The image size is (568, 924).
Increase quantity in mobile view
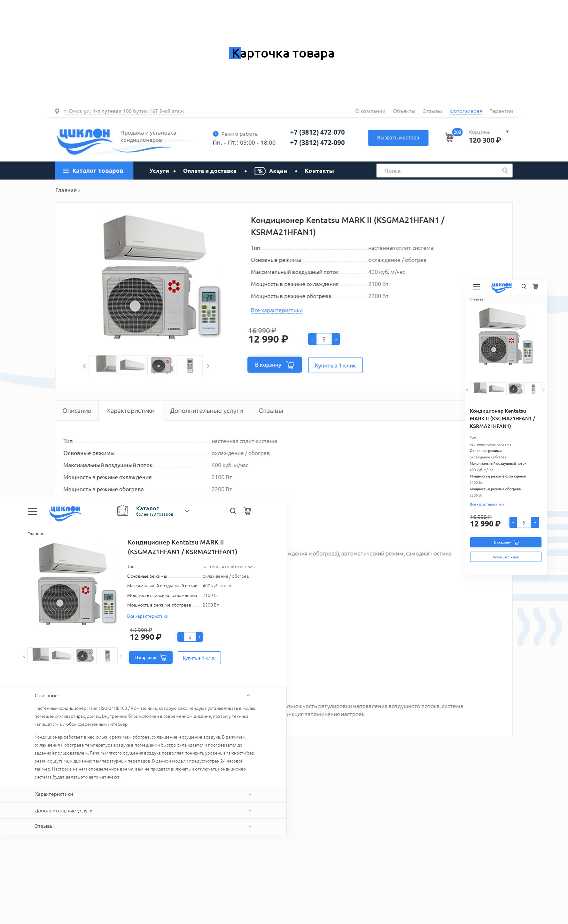[x=535, y=523]
